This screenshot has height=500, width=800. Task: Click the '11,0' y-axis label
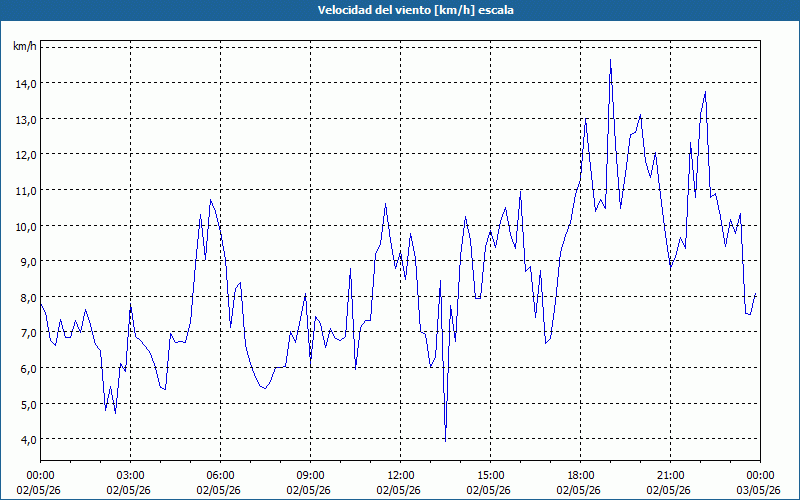pyautogui.click(x=26, y=191)
